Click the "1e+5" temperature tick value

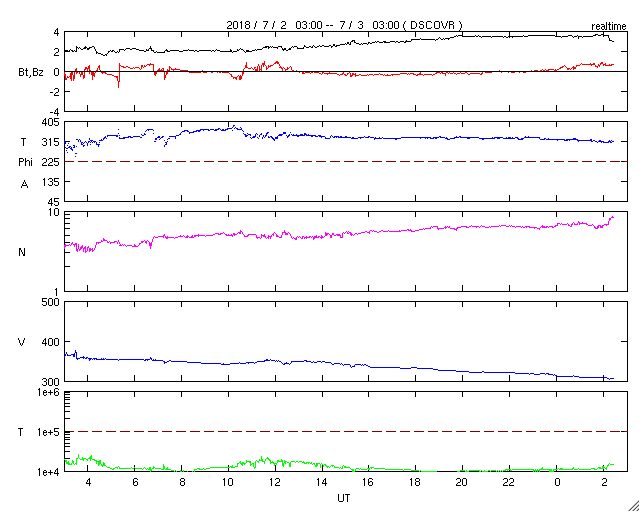point(49,432)
